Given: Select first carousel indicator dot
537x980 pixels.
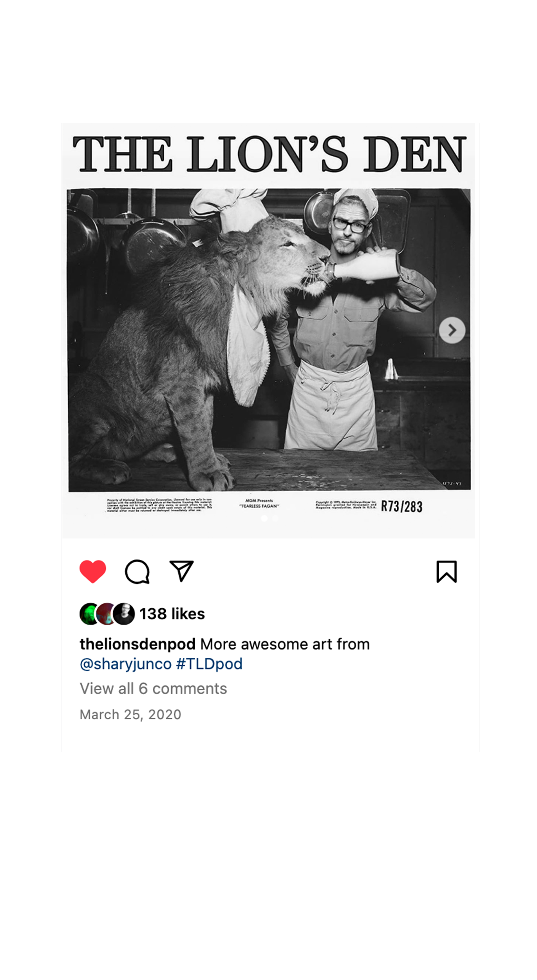Looking at the screenshot, I should click(264, 518).
